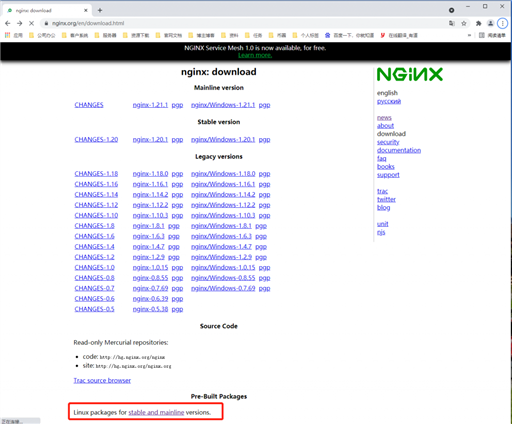Image resolution: width=512 pixels, height=424 pixels.
Task: Download nginx-1.20.1 stable source
Action: point(150,139)
